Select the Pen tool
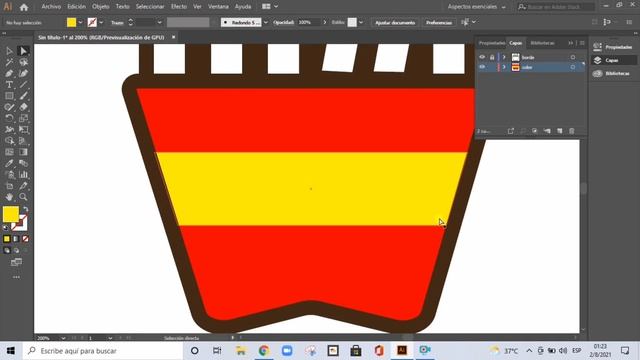The height and width of the screenshot is (360, 640). click(9, 74)
